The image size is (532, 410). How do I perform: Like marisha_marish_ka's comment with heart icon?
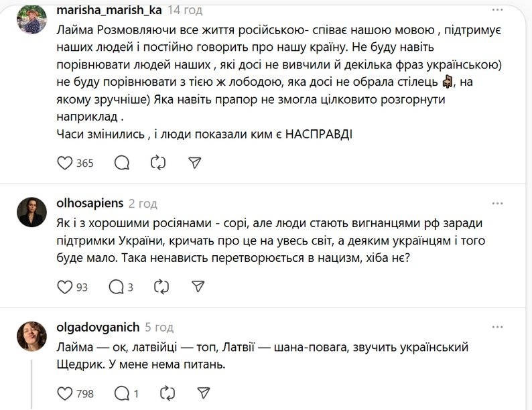64,163
